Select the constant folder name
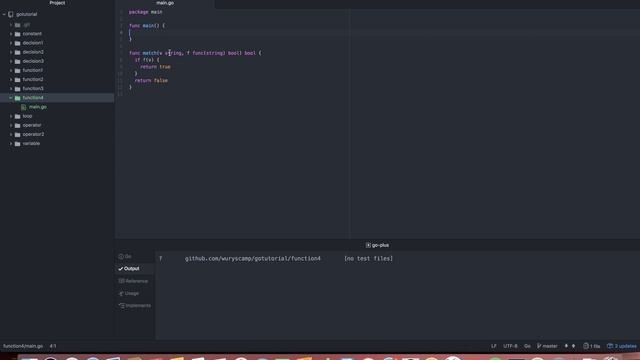The width and height of the screenshot is (640, 360). [x=32, y=34]
